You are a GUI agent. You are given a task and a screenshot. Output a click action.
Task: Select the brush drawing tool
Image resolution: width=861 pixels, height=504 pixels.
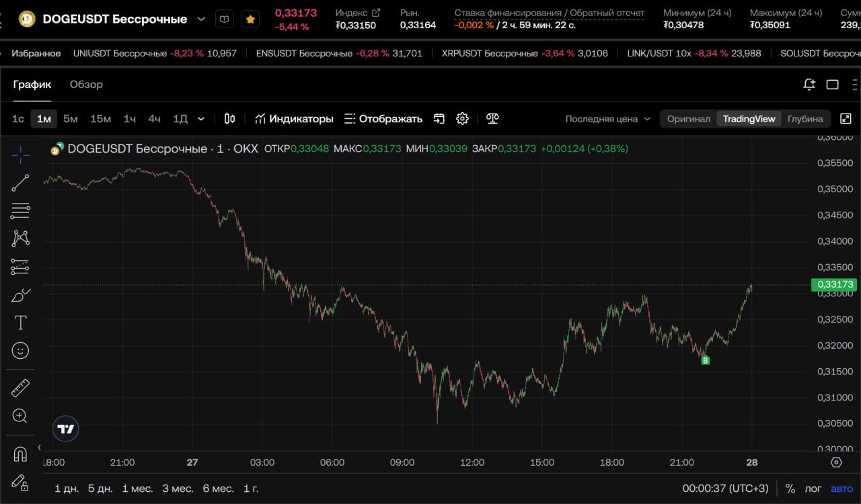click(21, 295)
